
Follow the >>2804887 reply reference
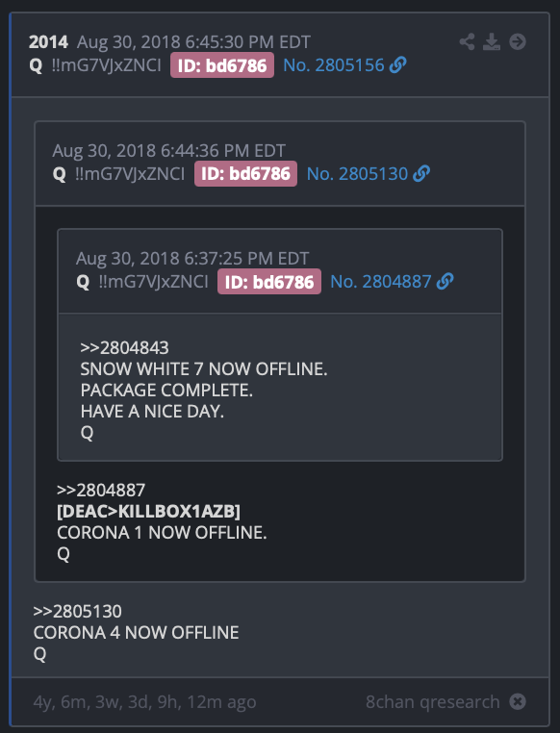[101, 490]
